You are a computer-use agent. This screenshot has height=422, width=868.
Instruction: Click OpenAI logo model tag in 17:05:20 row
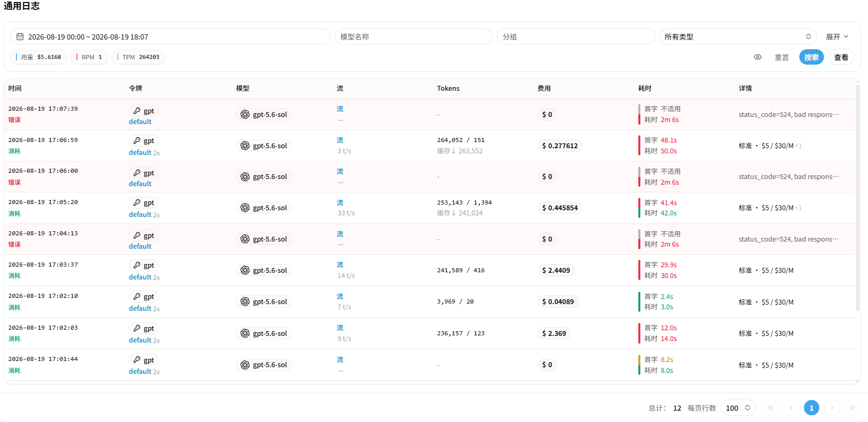(x=264, y=208)
